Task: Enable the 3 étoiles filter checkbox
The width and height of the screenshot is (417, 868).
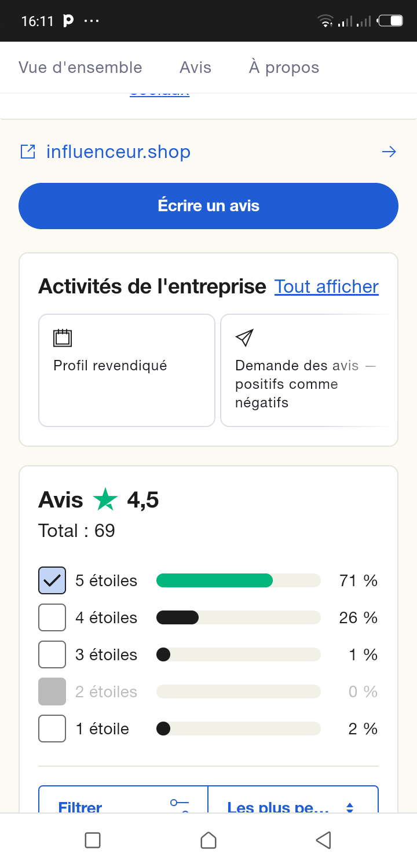Action: click(52, 654)
